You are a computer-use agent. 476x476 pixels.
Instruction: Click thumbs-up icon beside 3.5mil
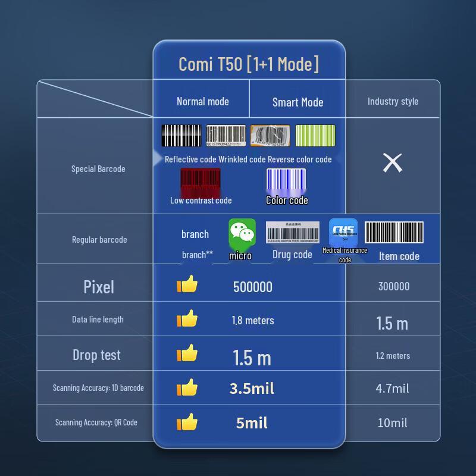187,387
